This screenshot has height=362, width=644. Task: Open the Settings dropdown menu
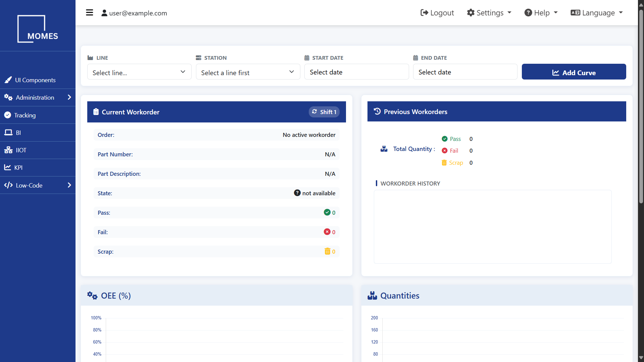point(489,13)
